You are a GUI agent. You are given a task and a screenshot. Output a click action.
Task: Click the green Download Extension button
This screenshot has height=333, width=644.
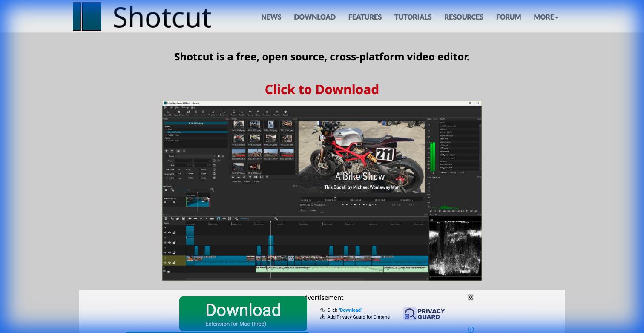[243, 313]
